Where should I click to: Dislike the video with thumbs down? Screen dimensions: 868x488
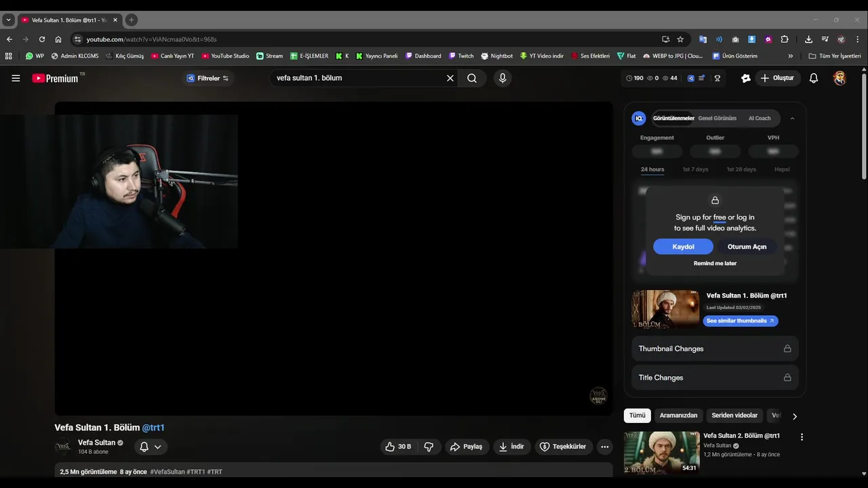[429, 447]
